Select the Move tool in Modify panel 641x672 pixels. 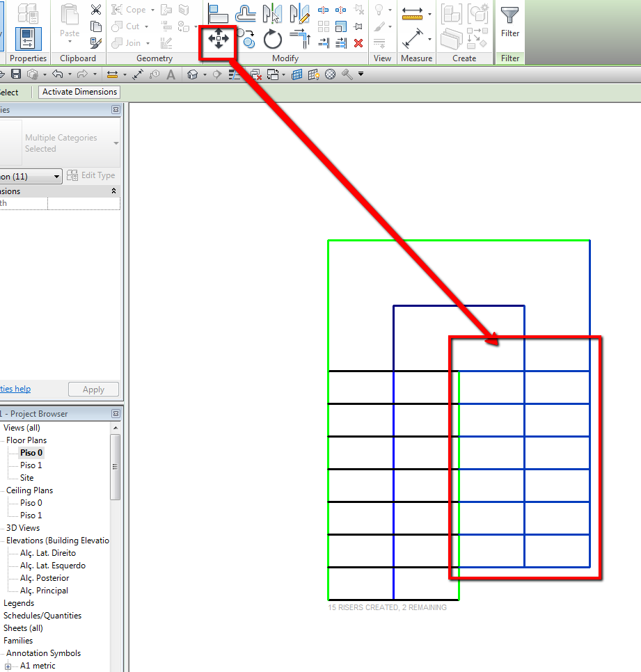219,38
